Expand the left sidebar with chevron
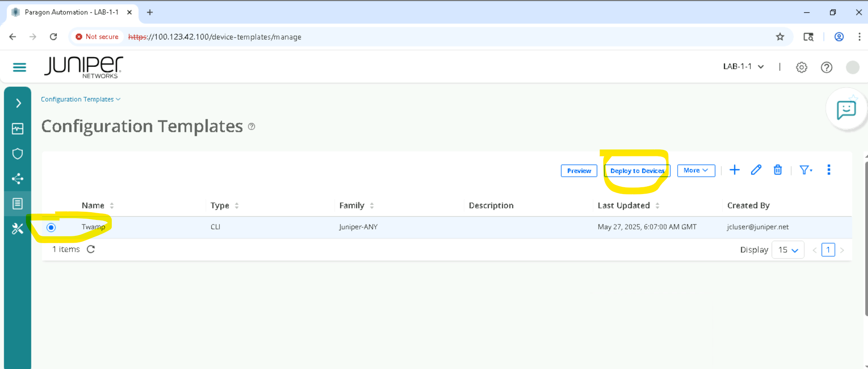Screen dimensions: 868x369 [18, 103]
